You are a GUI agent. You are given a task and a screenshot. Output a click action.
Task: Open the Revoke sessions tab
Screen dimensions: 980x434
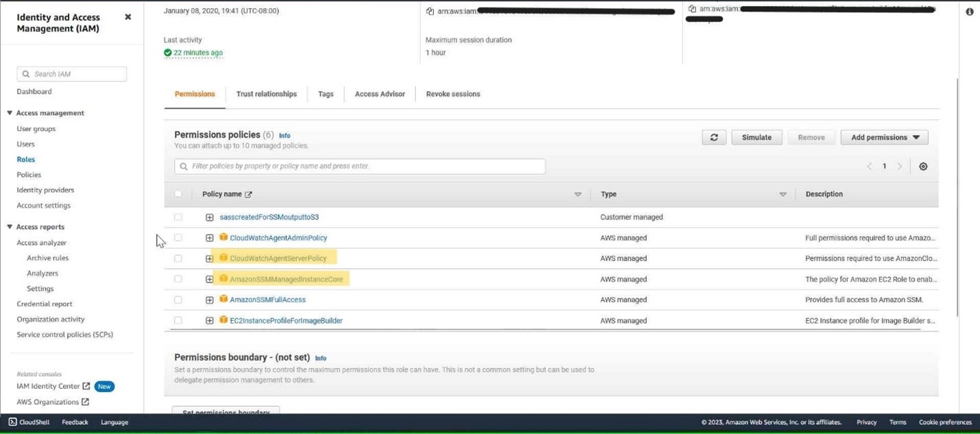tap(453, 94)
